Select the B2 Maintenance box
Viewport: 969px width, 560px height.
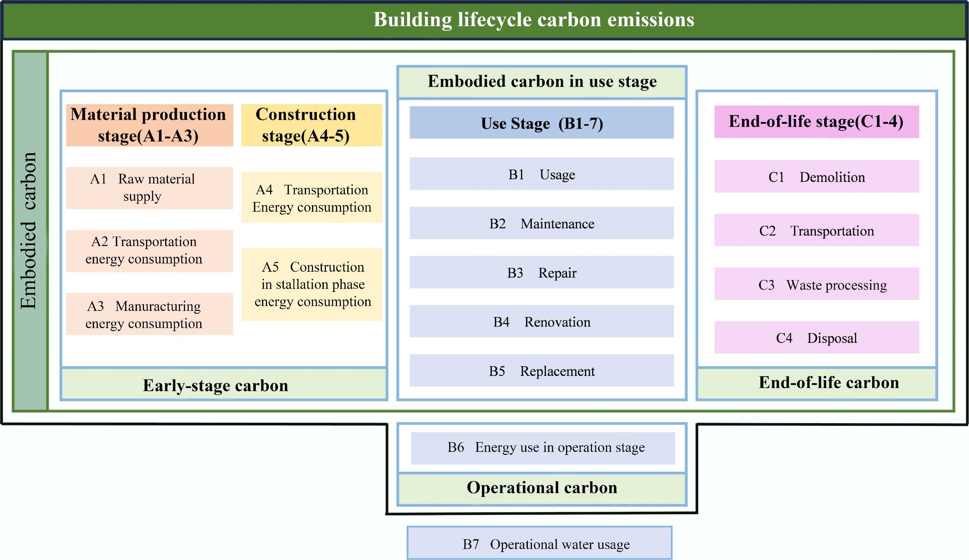coord(541,223)
